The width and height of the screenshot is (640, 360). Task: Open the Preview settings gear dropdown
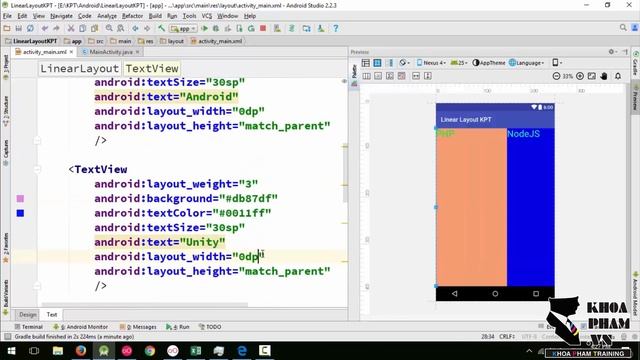tap(612, 52)
